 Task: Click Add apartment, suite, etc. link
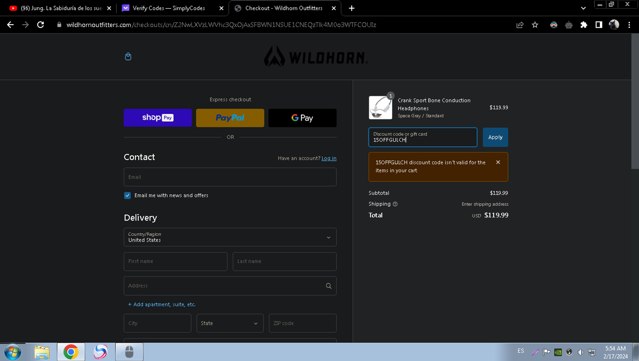[162, 304]
